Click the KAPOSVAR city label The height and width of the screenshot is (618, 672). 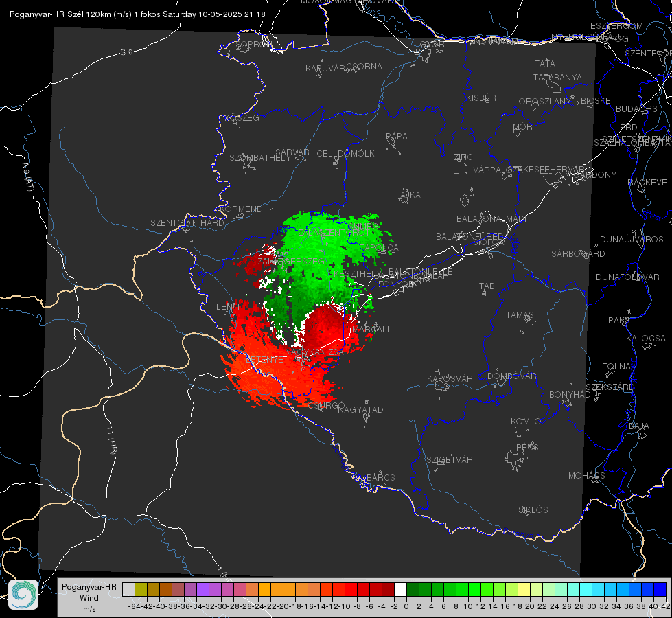pos(450,378)
